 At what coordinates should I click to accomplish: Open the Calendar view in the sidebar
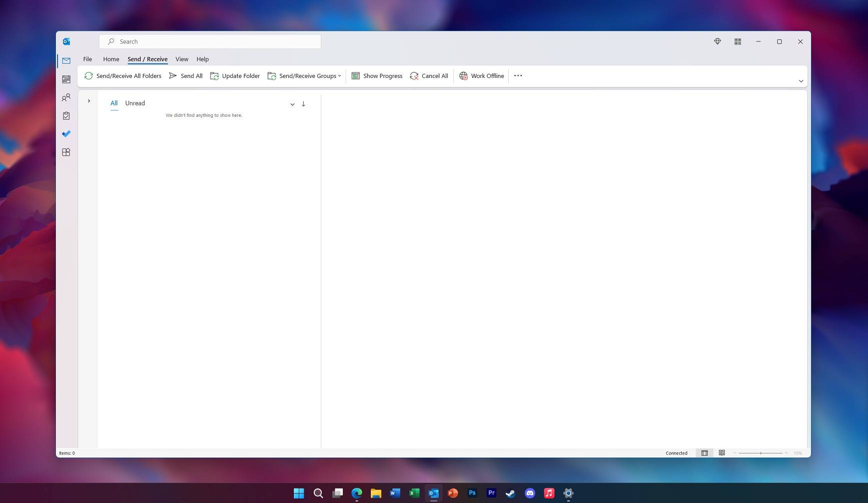point(66,79)
